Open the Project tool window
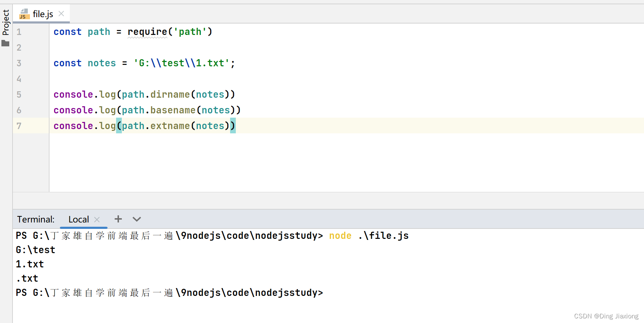The width and height of the screenshot is (644, 323). (6, 22)
